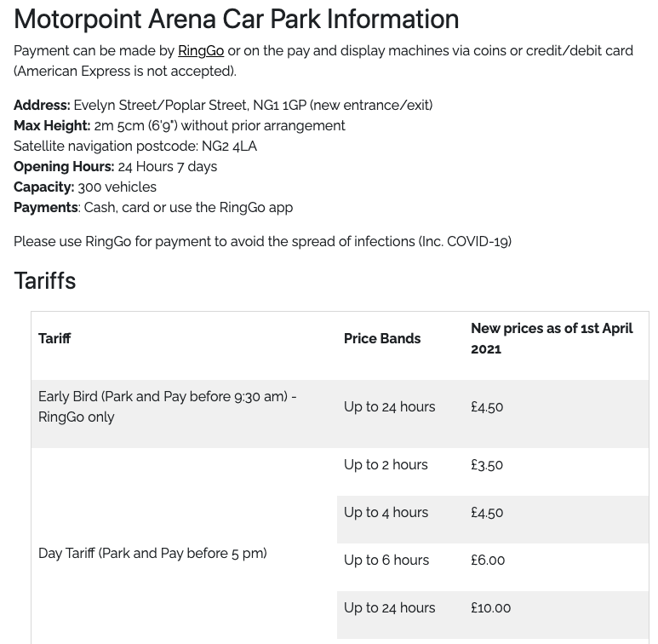Viewport: 658px width, 644px height.
Task: Click the Early Bird tariff cell
Action: [x=168, y=407]
